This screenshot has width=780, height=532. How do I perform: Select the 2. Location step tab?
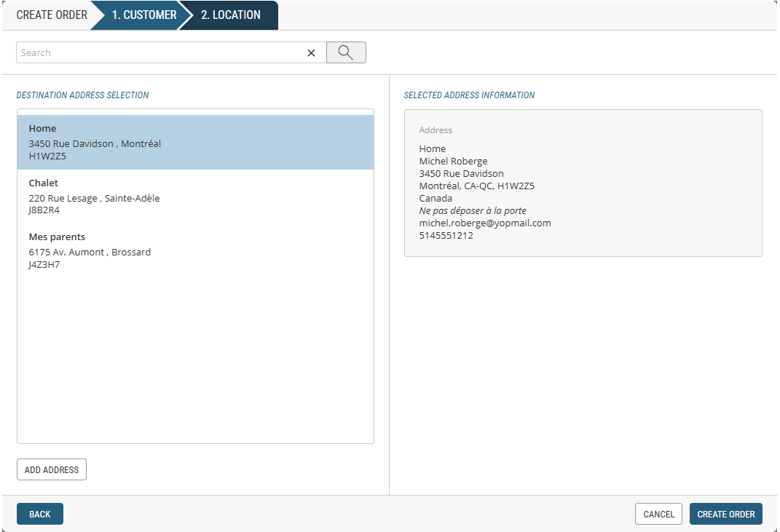[x=230, y=15]
